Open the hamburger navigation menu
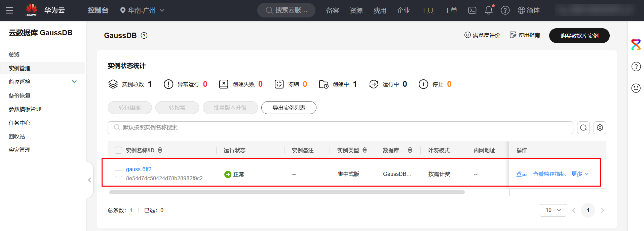Screen dimensions: 644x231 coord(9,10)
